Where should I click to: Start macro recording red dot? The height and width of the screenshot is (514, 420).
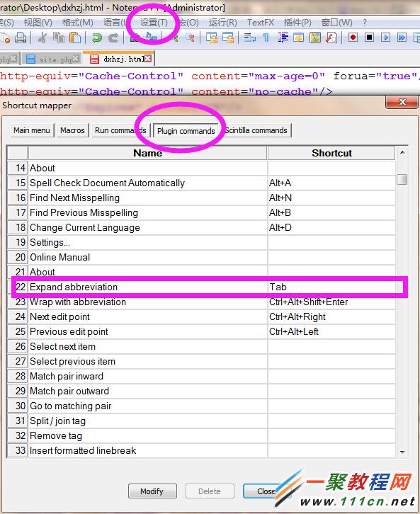[353, 38]
